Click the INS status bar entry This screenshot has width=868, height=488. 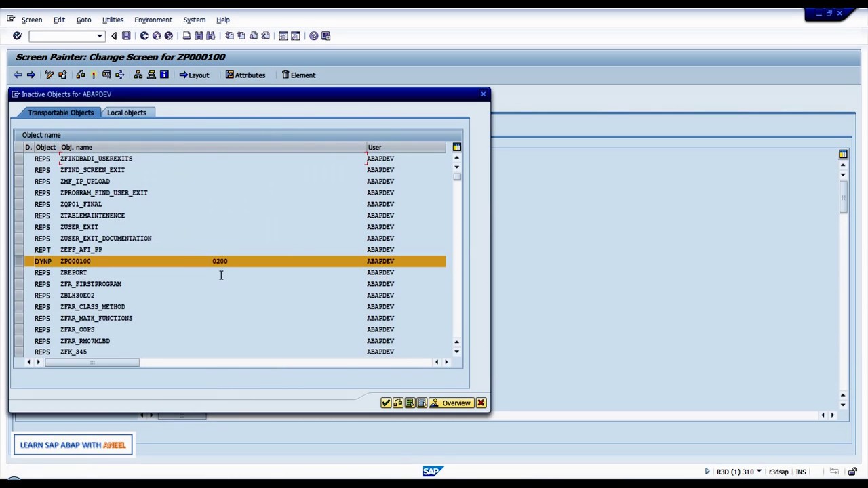(801, 472)
